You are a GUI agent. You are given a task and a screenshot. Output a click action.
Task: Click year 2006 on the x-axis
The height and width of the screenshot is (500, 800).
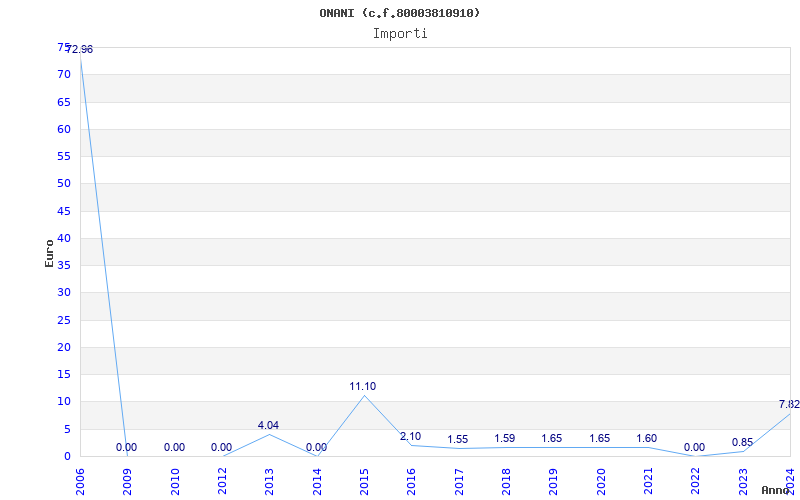(x=80, y=482)
